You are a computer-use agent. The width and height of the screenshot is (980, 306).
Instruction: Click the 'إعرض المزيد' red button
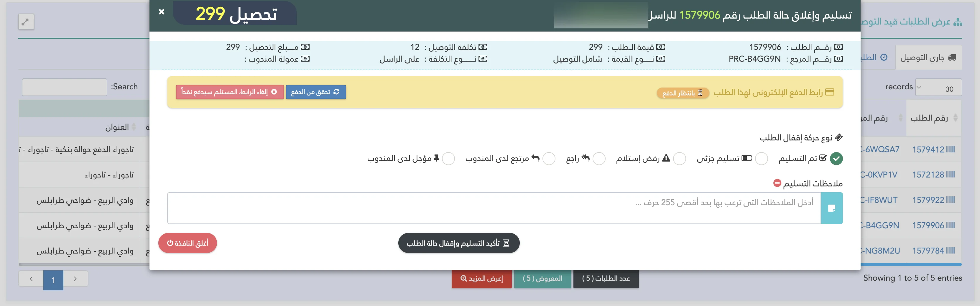tap(482, 279)
